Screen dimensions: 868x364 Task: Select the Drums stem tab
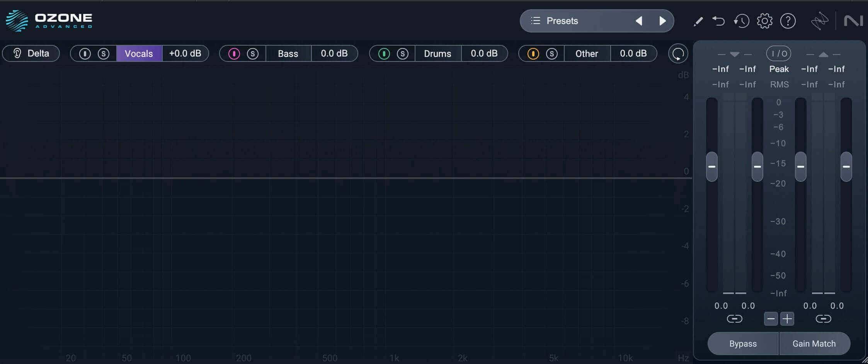coord(438,53)
